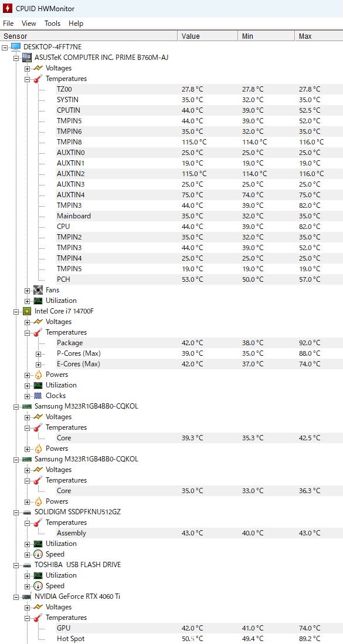This screenshot has height=644, width=343.
Task: Click the Utilization graph icon under ASUSTeK motherboard
Action: click(x=38, y=300)
